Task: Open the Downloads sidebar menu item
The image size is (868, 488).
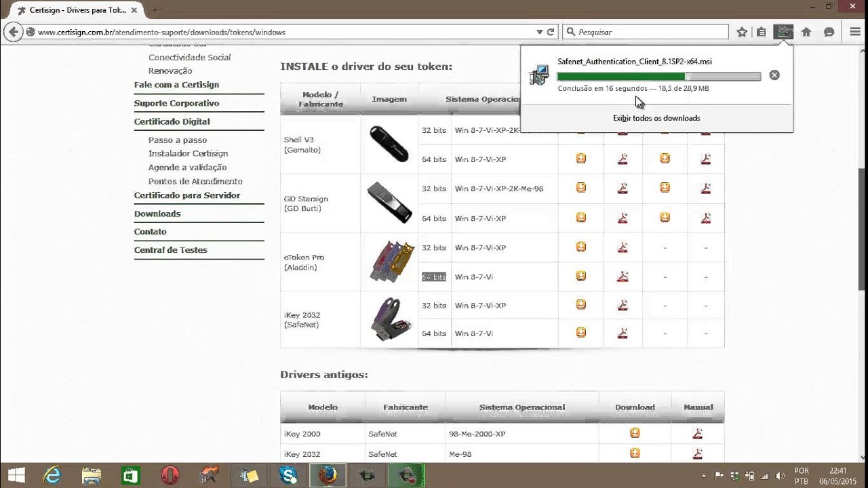Action: (157, 213)
